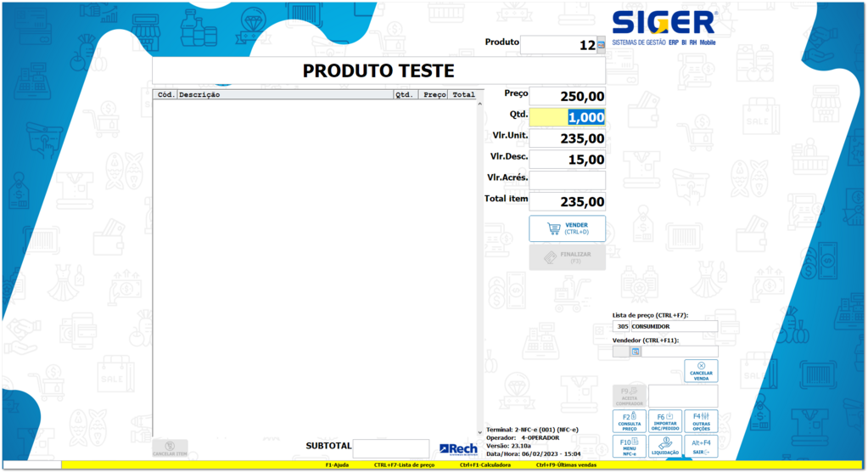Click the Vendedor code field

click(x=621, y=352)
